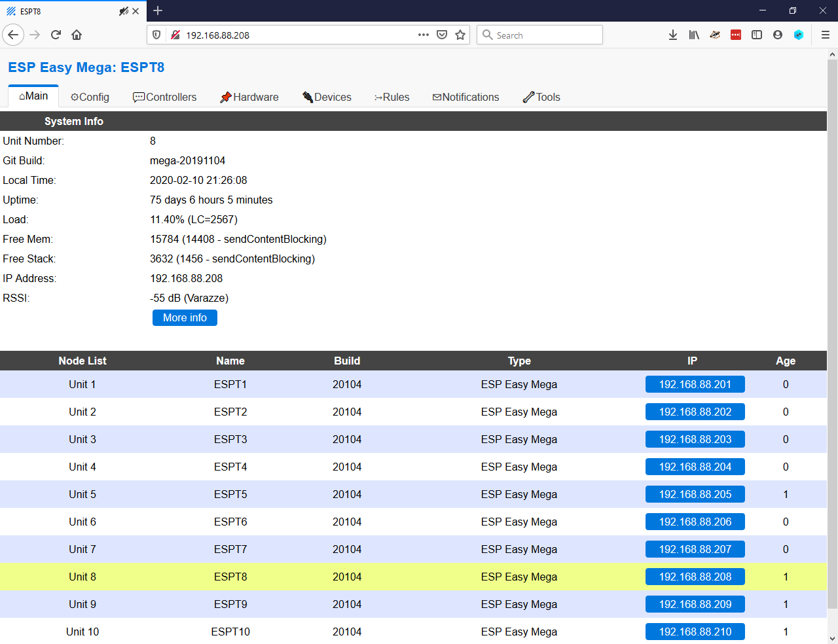Click the Notifications envelope icon
The height and width of the screenshot is (644, 838).
tap(437, 97)
